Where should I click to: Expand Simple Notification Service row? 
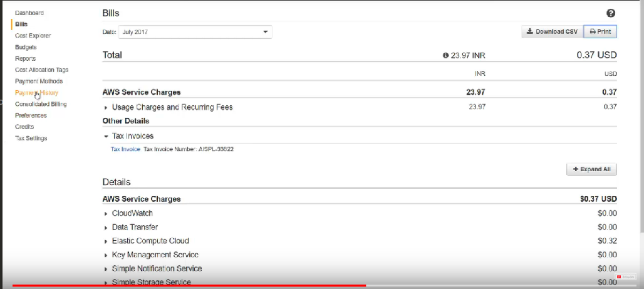click(x=105, y=269)
